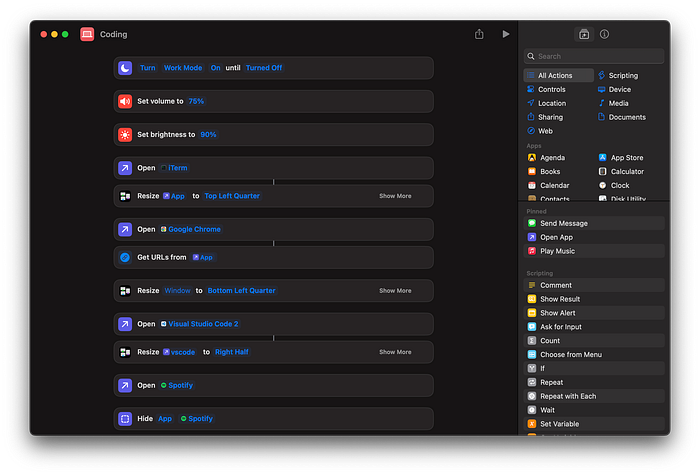Change the Bottom Left Quarter position
Image resolution: width=700 pixels, height=475 pixels.
coord(242,291)
